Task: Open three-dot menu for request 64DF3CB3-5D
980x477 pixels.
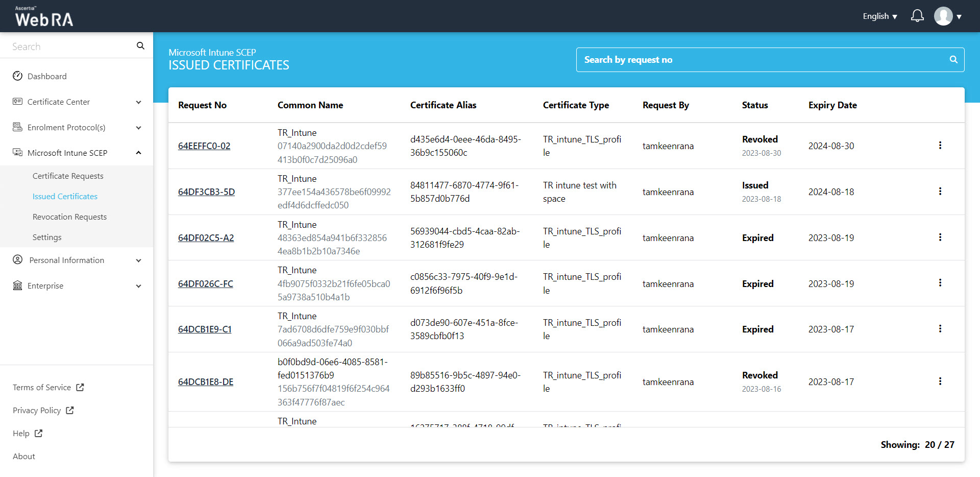Action: (940, 192)
